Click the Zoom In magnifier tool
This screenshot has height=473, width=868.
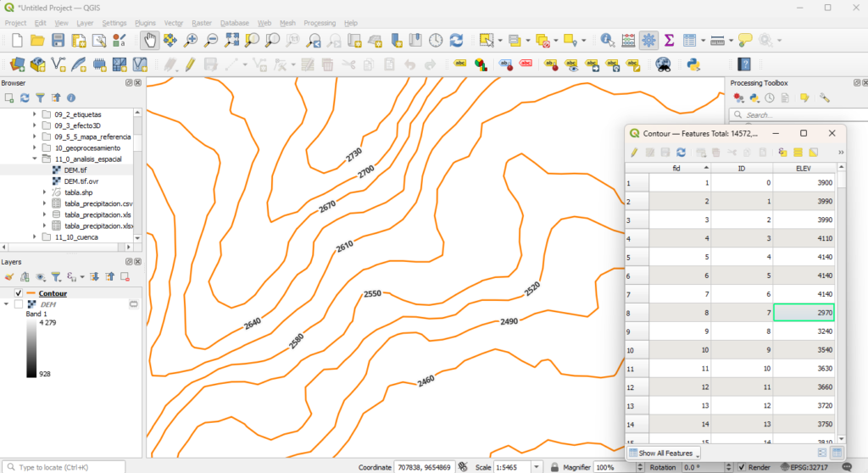(191, 40)
